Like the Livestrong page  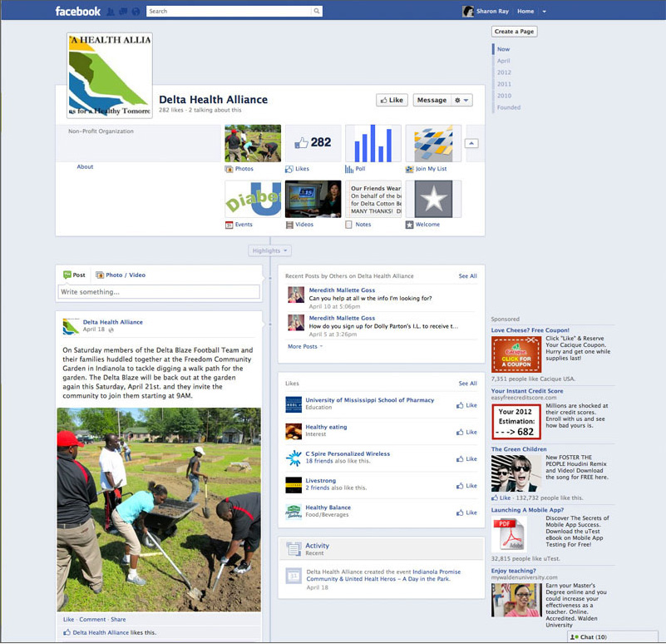tap(466, 485)
